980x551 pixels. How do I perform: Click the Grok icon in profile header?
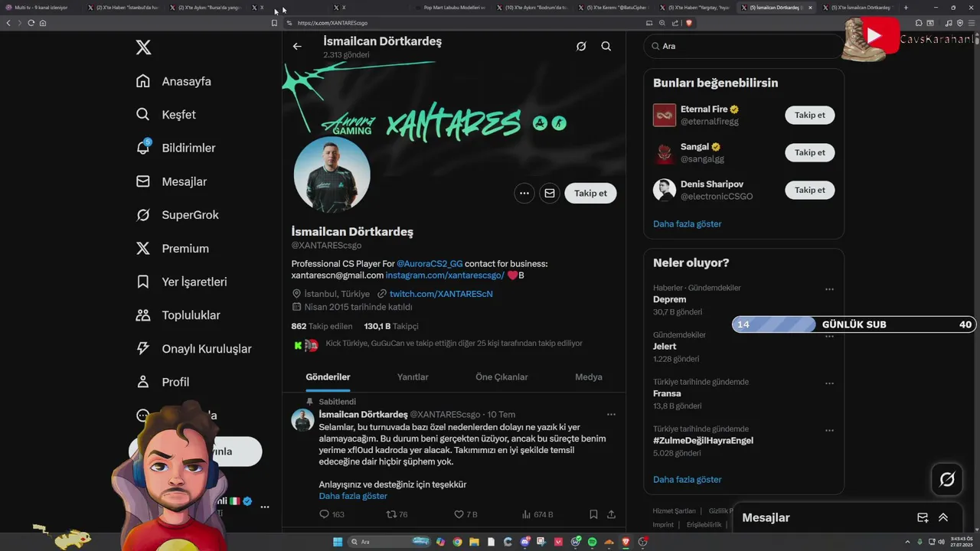pyautogui.click(x=581, y=46)
